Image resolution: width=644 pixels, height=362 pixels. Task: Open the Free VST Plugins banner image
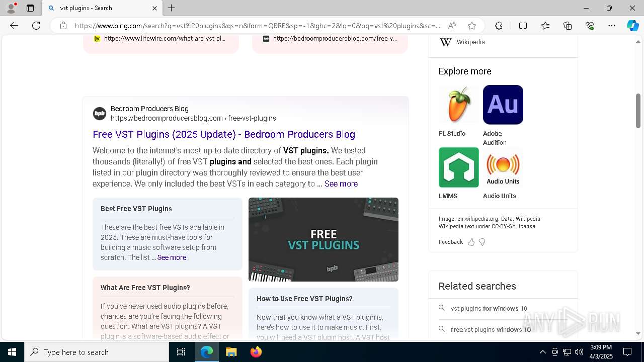[x=324, y=239]
